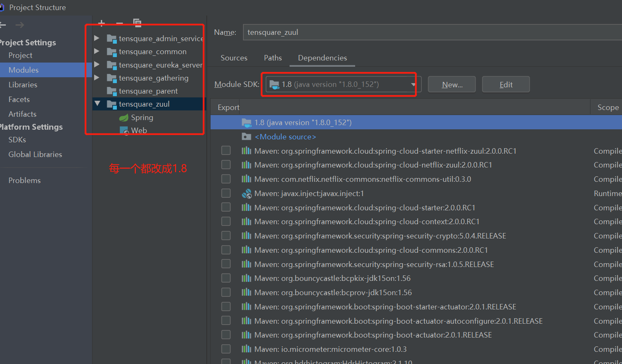Click library icon of micrometer-core
622x364 pixels.
point(247,349)
